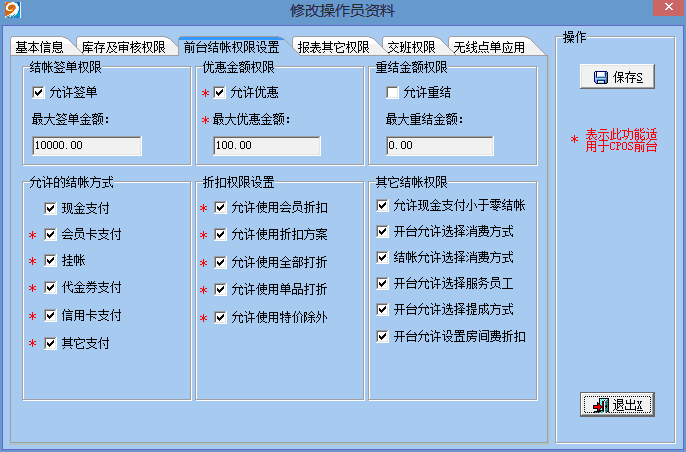Image resolution: width=686 pixels, height=452 pixels.
Task: Click the 最大重结金额 input field
Action: 440,146
